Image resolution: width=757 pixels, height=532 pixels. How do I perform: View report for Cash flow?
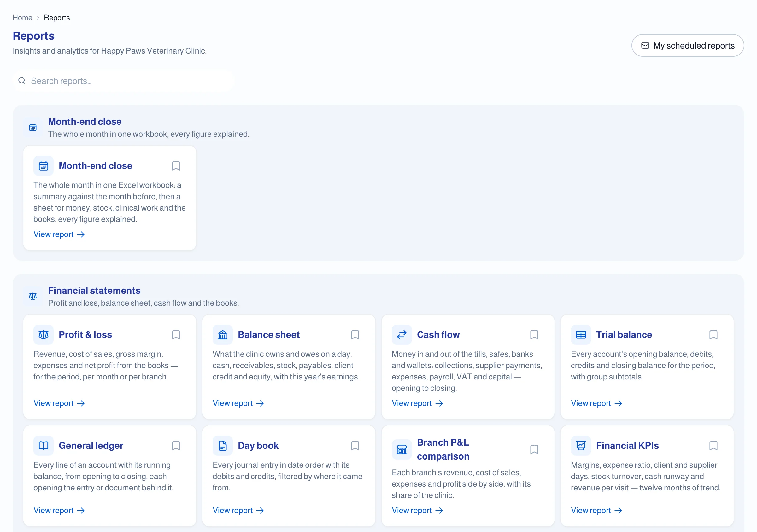pos(417,403)
